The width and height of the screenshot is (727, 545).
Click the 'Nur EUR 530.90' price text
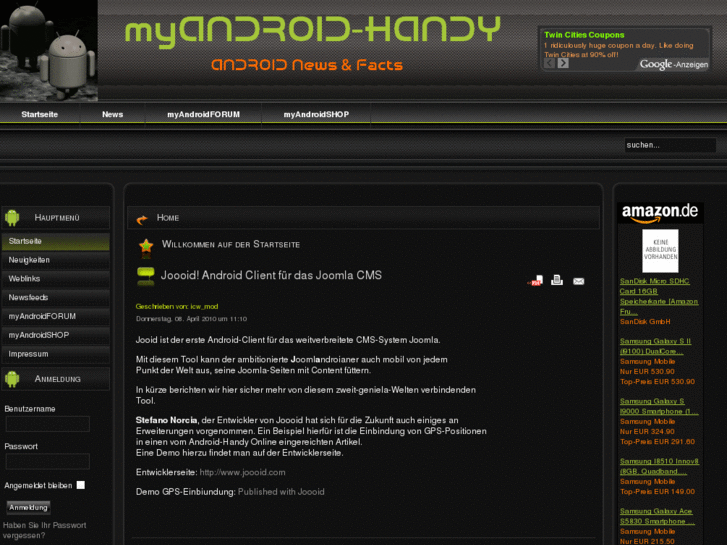[647, 372]
